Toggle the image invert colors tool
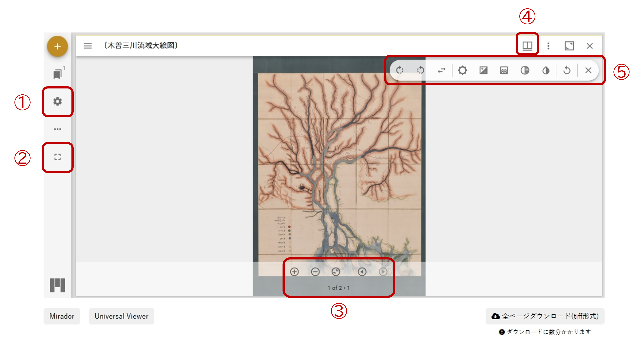 546,70
